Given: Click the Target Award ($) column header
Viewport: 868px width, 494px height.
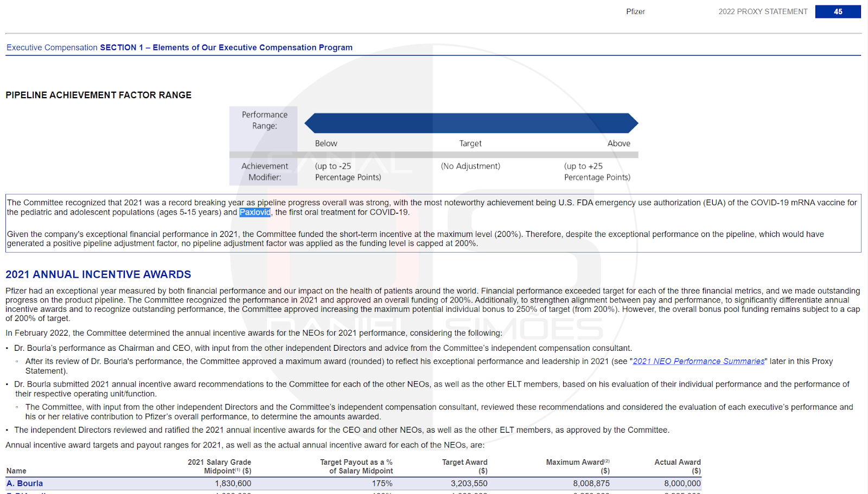Looking at the screenshot, I should [465, 466].
